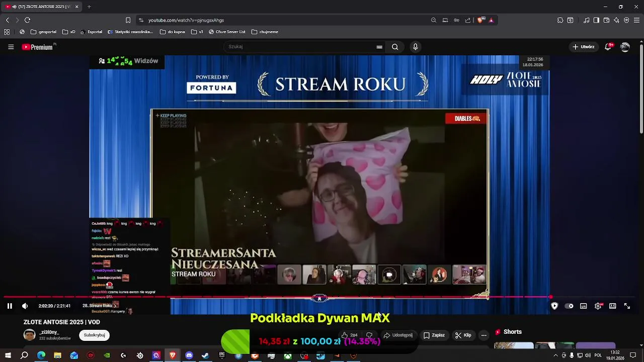Open a new browser tab with the plus
This screenshot has width=644, height=362.
(89, 7)
